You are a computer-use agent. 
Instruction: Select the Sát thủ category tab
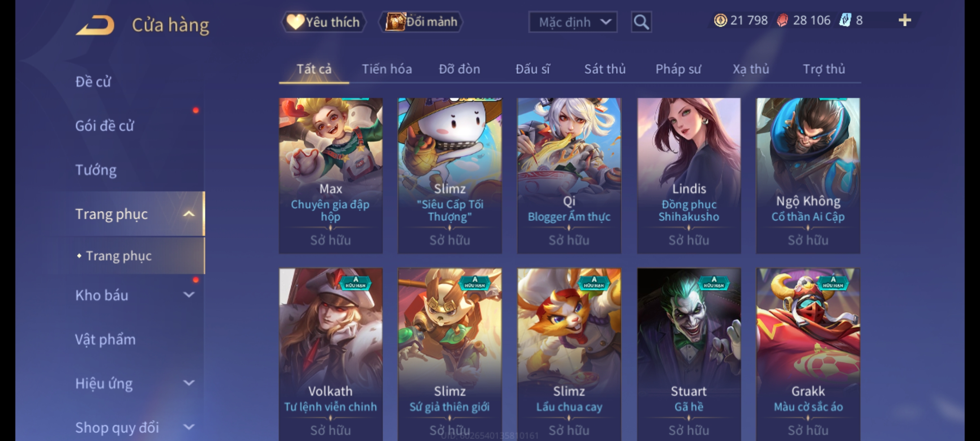(x=605, y=69)
